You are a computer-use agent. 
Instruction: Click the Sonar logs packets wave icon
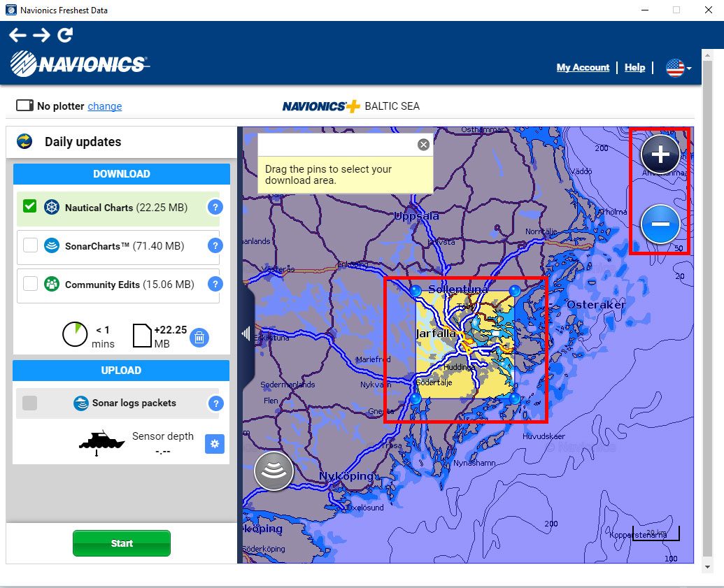[81, 403]
